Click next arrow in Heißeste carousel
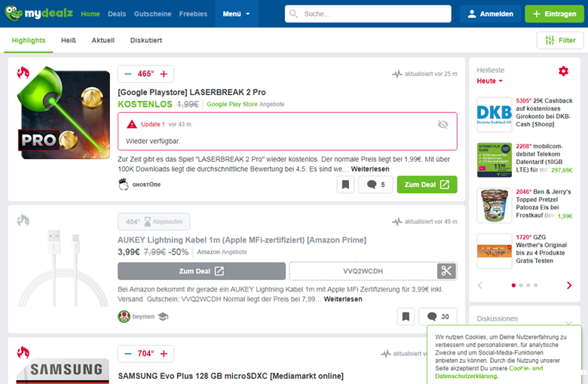 [569, 285]
